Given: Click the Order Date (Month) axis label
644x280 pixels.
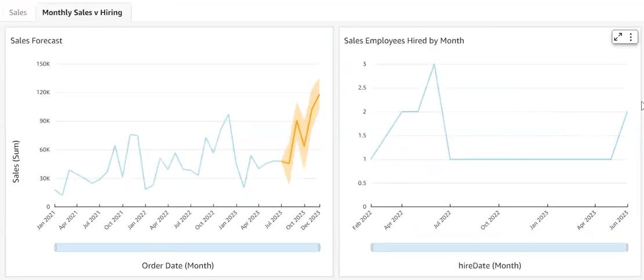Looking at the screenshot, I should pos(178,265).
